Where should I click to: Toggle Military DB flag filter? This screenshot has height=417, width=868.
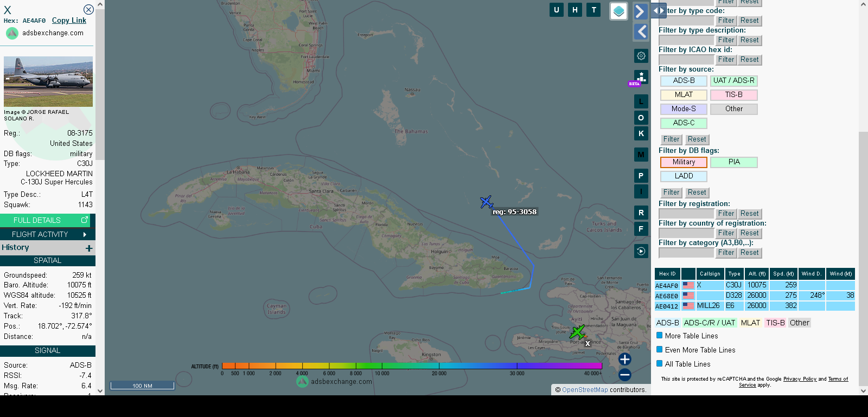pos(684,162)
